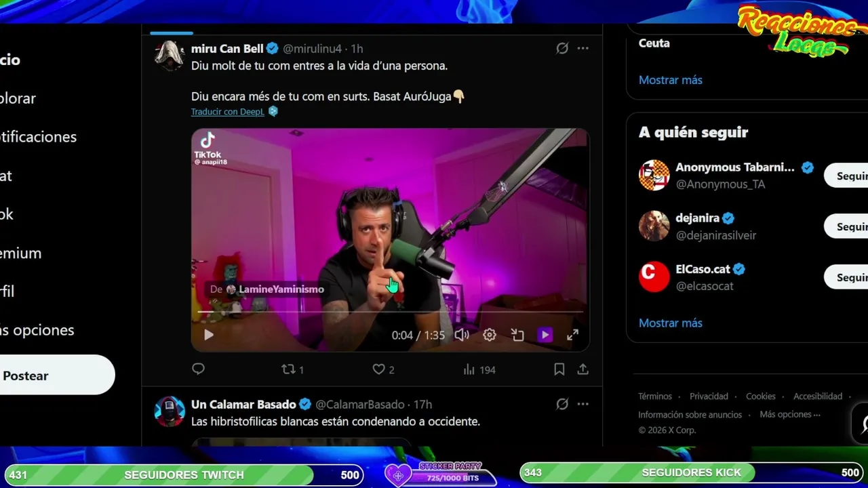This screenshot has width=868, height=488.
Task: Open the TikTok watermark on the video
Action: (x=210, y=149)
